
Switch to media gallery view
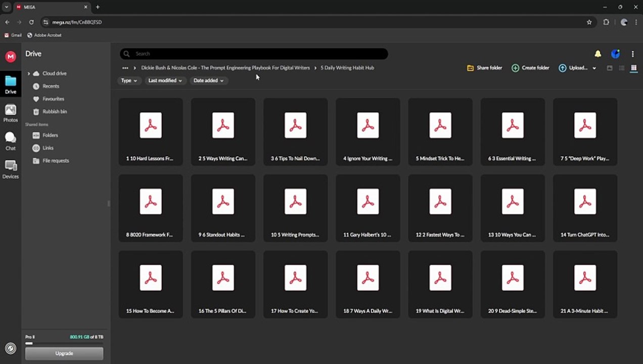[x=610, y=68]
